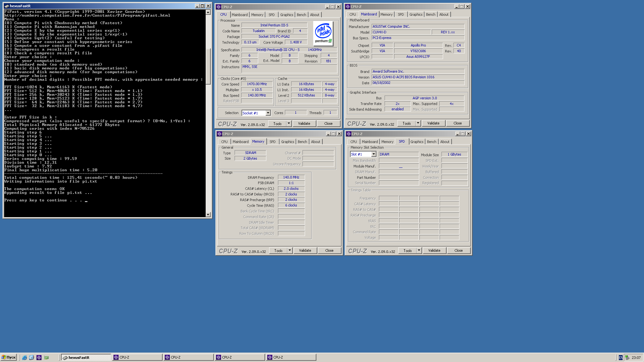Open the Safely Remove Hardware tray icon
This screenshot has height=362, width=644.
click(627, 358)
